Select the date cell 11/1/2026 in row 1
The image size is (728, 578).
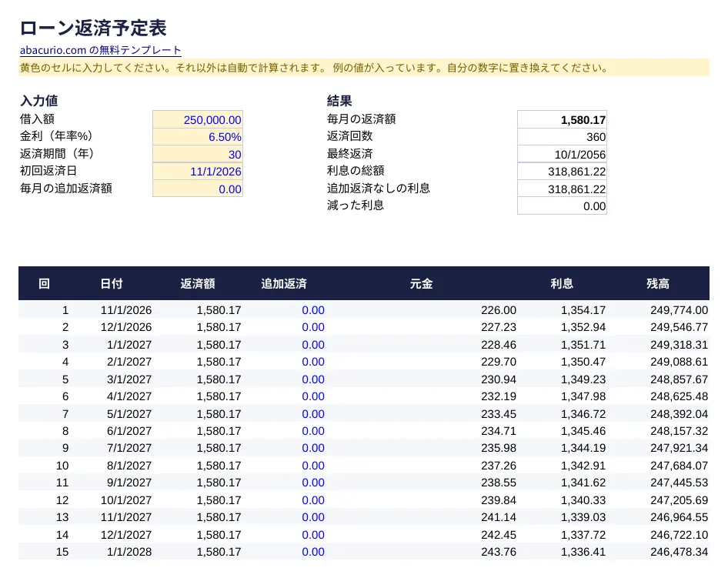126,310
